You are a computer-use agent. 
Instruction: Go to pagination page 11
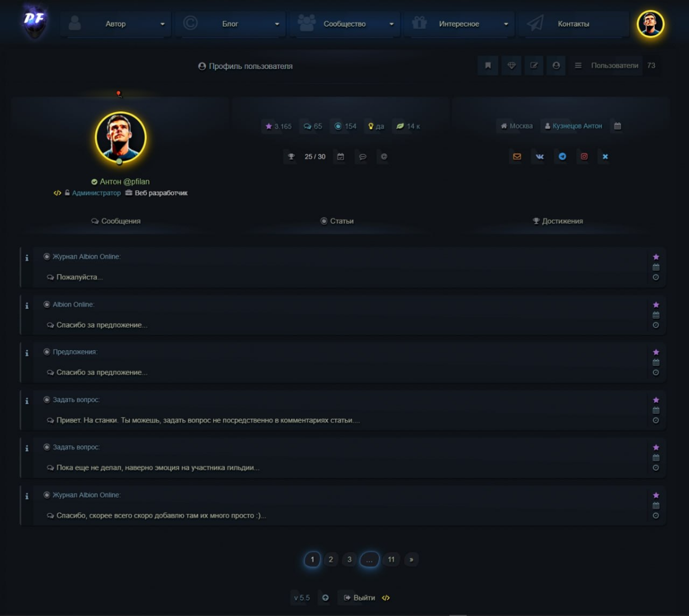click(391, 559)
